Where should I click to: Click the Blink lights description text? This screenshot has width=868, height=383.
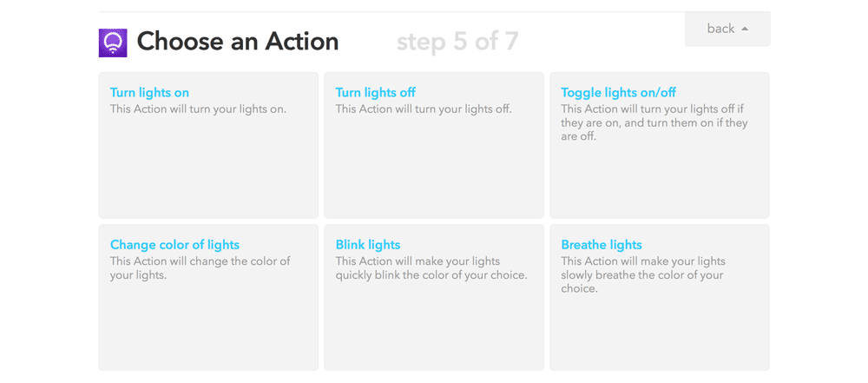pyautogui.click(x=431, y=268)
